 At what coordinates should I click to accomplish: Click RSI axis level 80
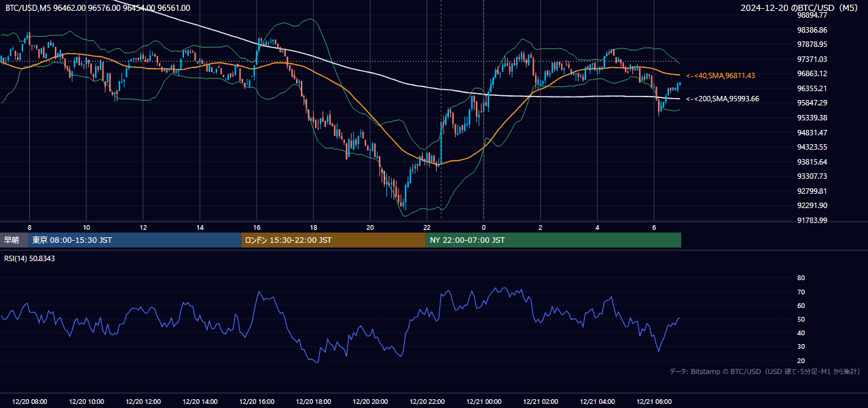tap(801, 278)
